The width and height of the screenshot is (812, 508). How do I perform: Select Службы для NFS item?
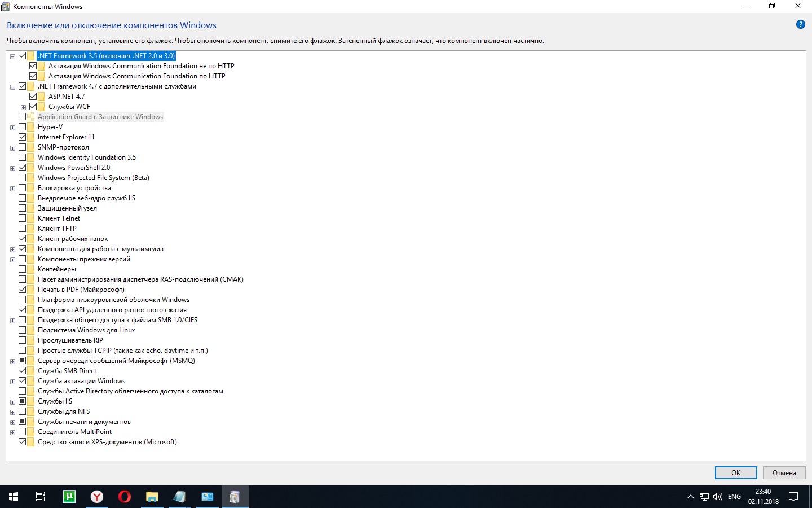coord(64,411)
